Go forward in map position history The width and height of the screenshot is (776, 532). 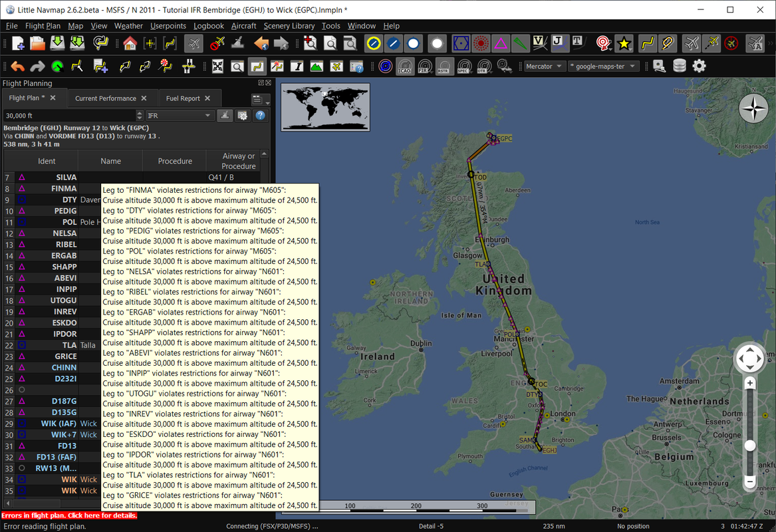281,43
